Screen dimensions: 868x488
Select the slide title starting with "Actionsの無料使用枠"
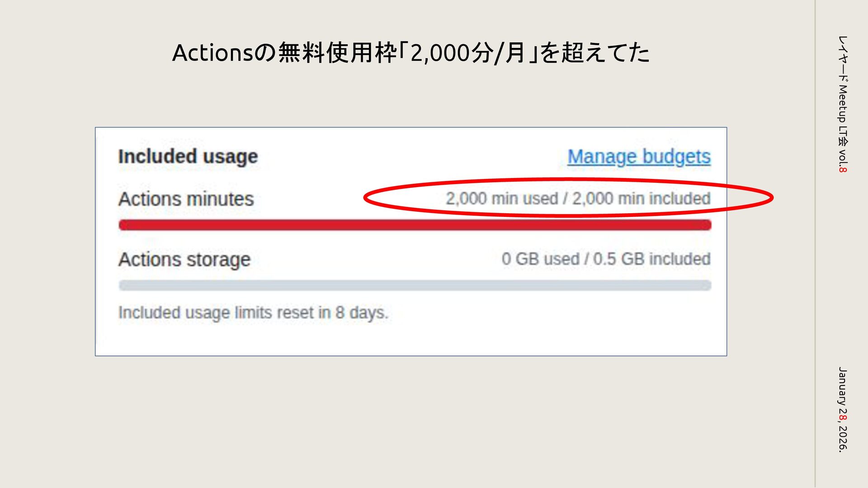point(410,53)
